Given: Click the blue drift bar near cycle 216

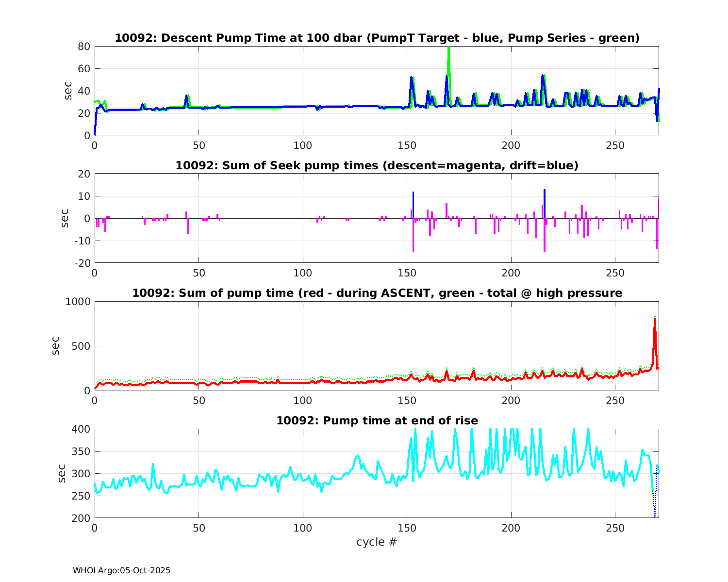Looking at the screenshot, I should [545, 204].
